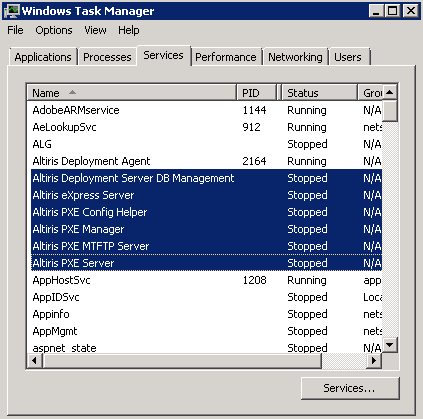Viewport: 423px width, 419px height.
Task: Open the Options menu
Action: [x=54, y=30]
